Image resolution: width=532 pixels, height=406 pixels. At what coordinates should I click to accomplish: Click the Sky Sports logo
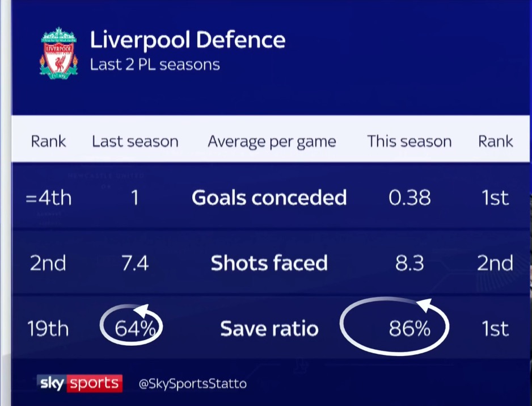pos(79,383)
